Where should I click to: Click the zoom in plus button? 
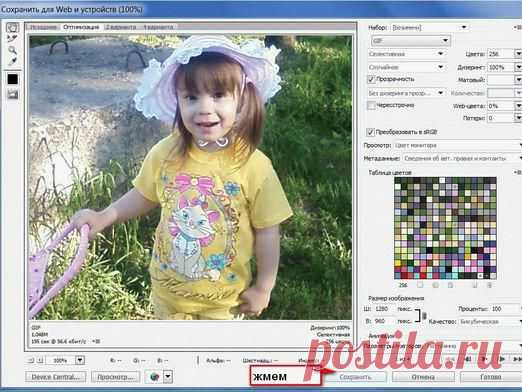[40, 360]
